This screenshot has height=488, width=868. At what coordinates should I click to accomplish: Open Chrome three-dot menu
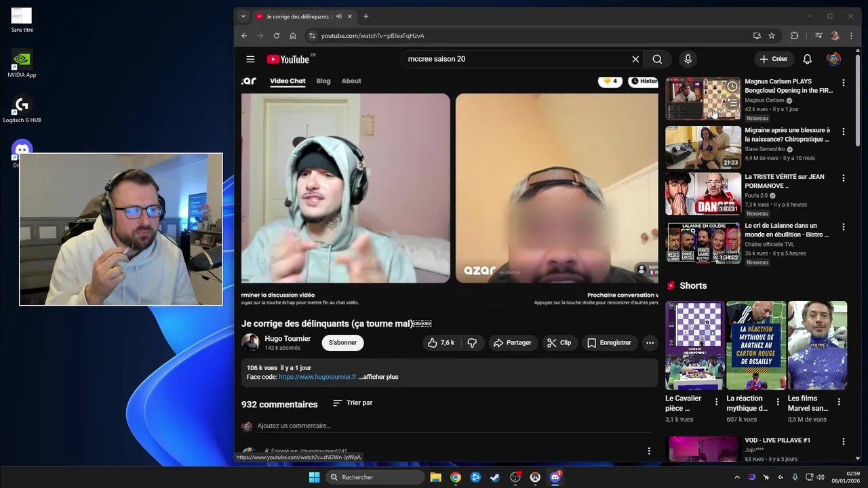click(x=851, y=36)
